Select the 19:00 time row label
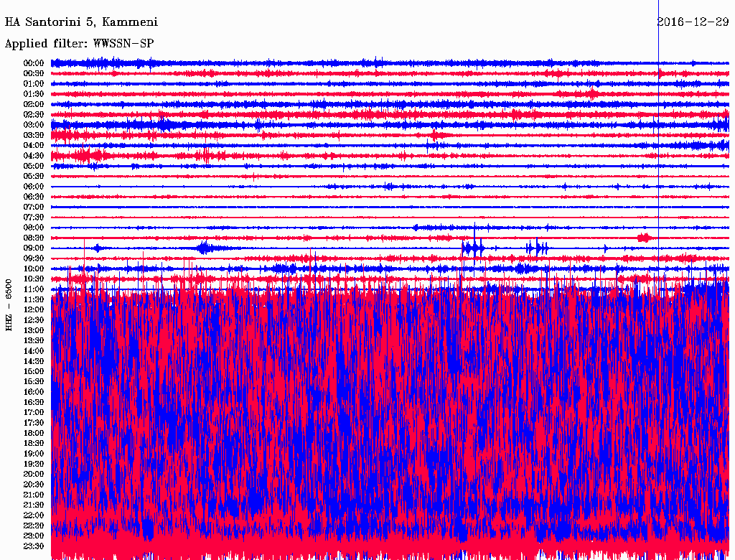Viewport: 735px width, 560px height. [x=34, y=454]
